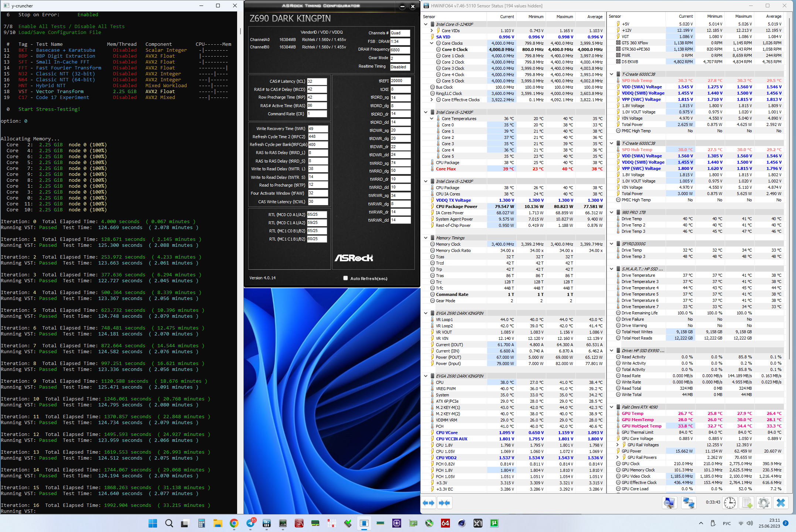Click the add logging sheet icon

747,503
